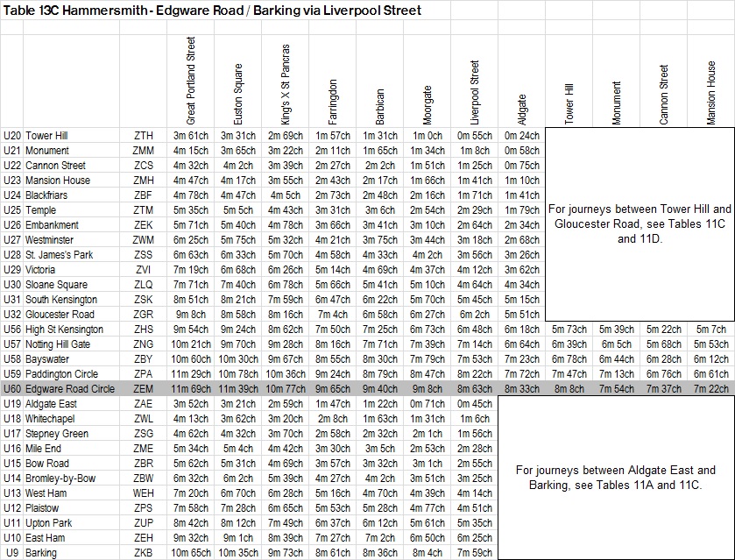Select Victoria row Barbican value 4m 69ch

click(380, 270)
